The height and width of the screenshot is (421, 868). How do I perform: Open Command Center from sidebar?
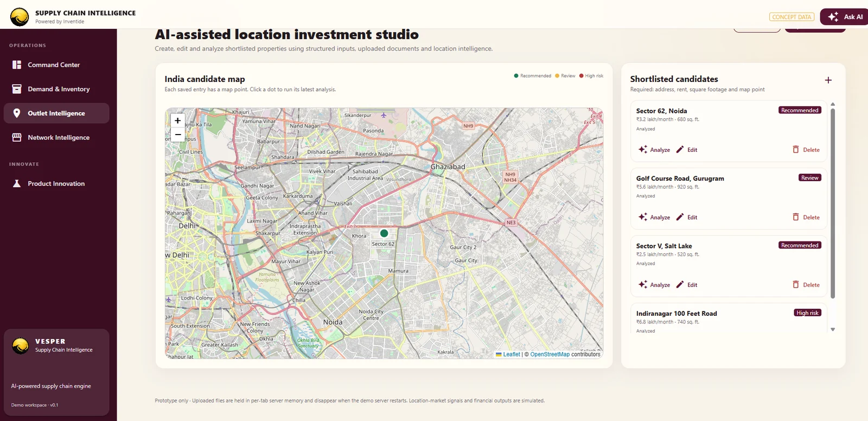click(x=56, y=65)
